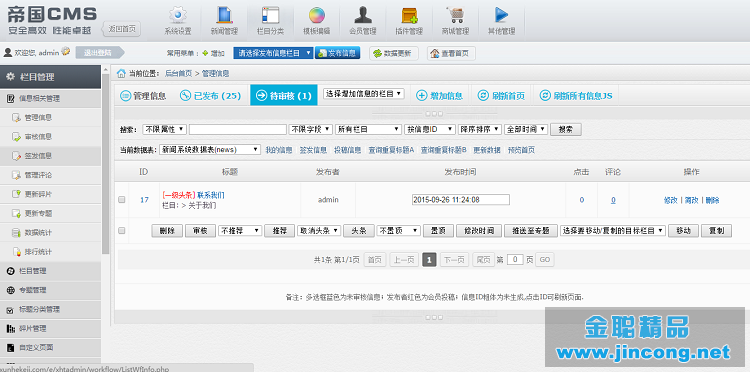Open the 新闻系统数据表(news) dropdown
The height and width of the screenshot is (372, 750).
[210, 150]
